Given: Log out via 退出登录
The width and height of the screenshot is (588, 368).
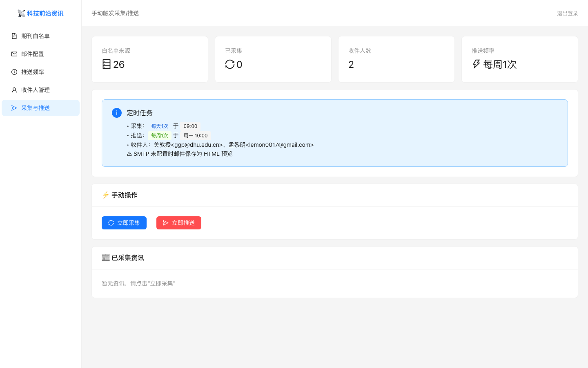Looking at the screenshot, I should tap(568, 13).
